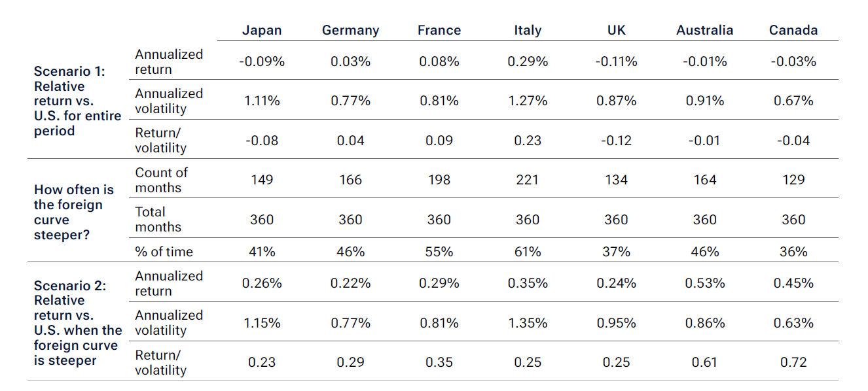Click Australia's 0.53% Scenario 2 return

pos(704,283)
